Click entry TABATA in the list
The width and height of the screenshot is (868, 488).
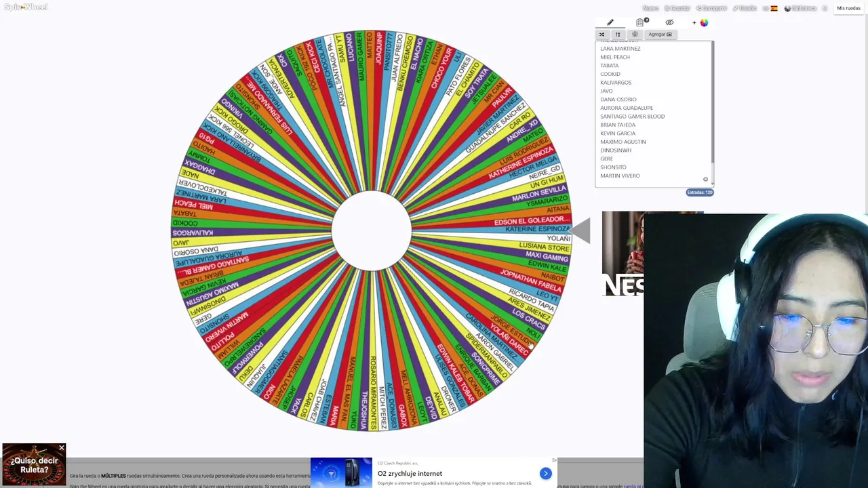[x=609, y=66]
